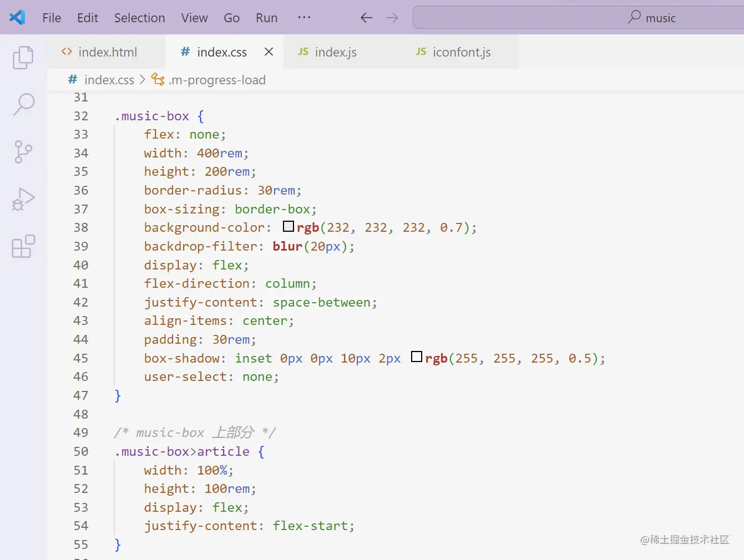
Task: Open color picker for rgb(232, 232, 232, 0.7)
Action: pyautogui.click(x=289, y=226)
